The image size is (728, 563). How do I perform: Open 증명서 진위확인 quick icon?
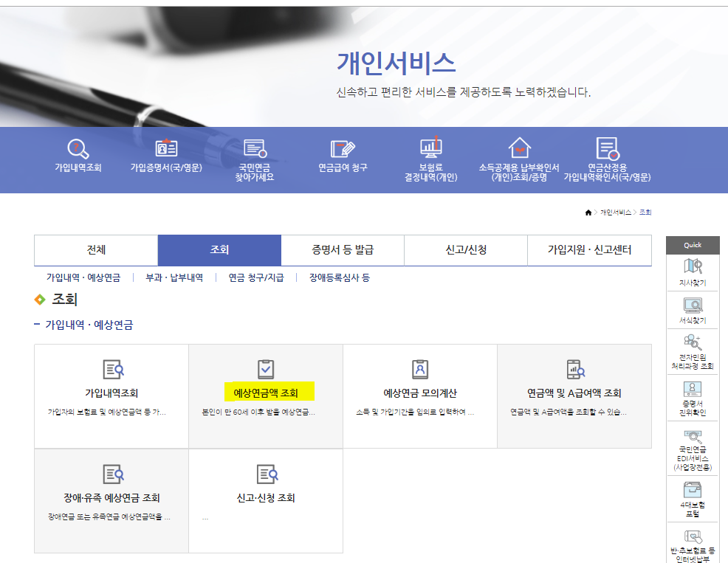point(693,389)
